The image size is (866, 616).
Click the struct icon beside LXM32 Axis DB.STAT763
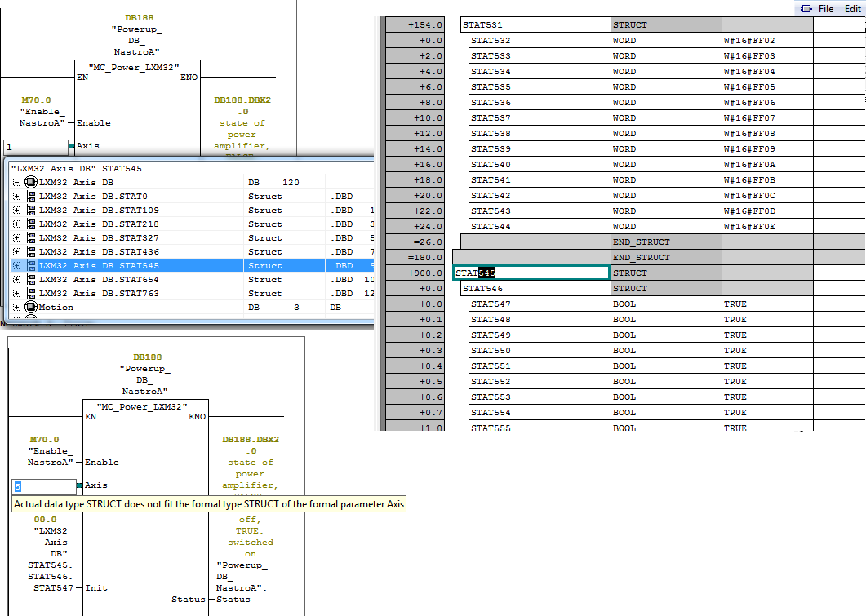[32, 294]
